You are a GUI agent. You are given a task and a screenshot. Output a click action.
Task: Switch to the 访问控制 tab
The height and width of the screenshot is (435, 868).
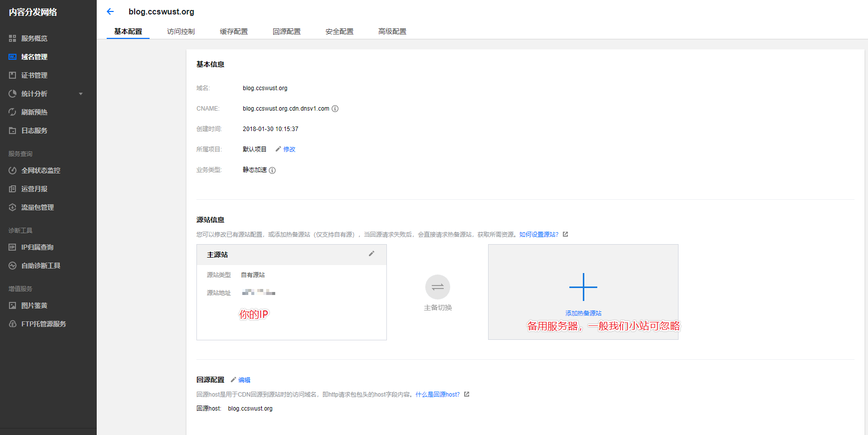[181, 31]
